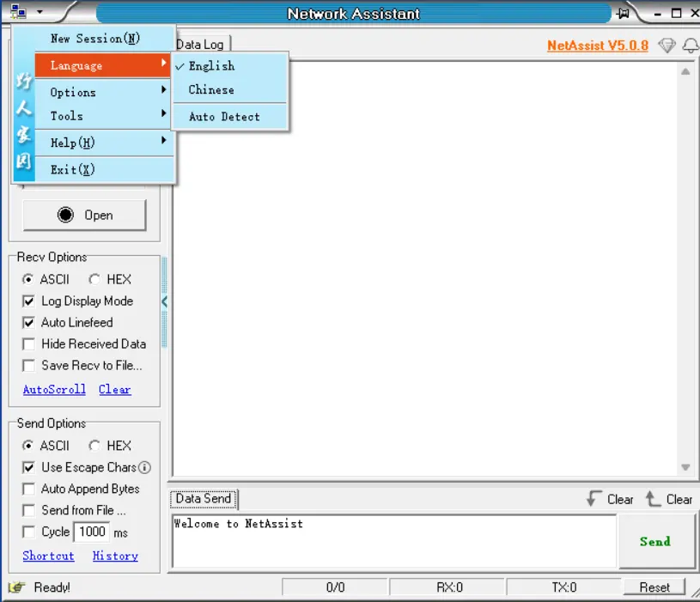Click the bell notification icon
700x602 pixels.
pyautogui.click(x=690, y=46)
